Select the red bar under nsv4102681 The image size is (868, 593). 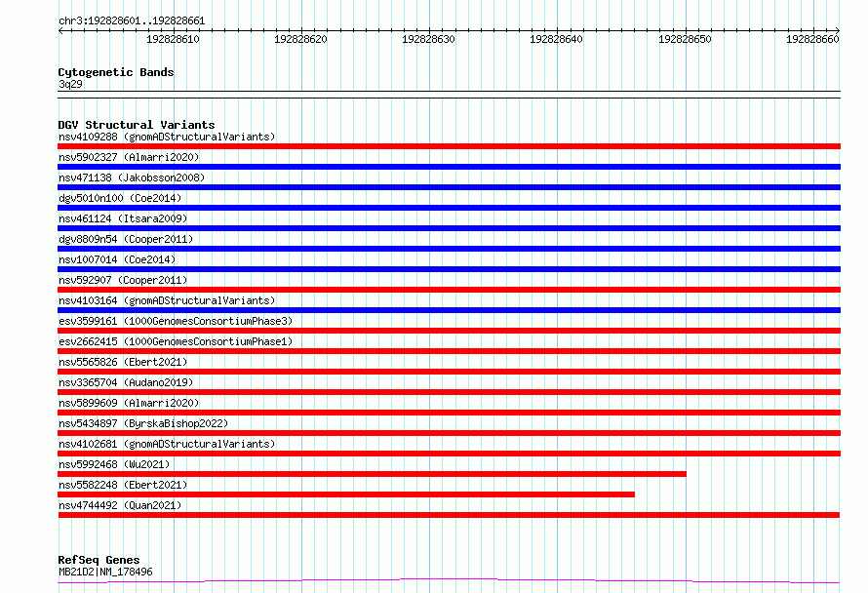[449, 454]
